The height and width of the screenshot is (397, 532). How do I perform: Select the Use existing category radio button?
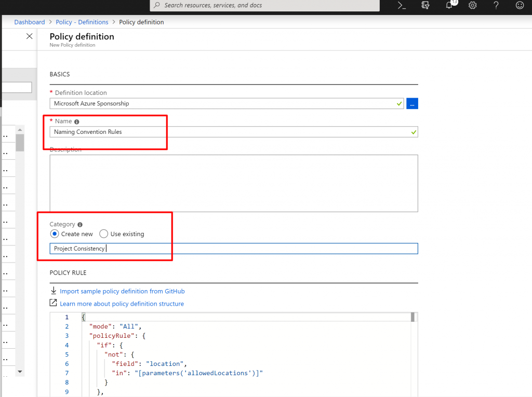pos(104,234)
